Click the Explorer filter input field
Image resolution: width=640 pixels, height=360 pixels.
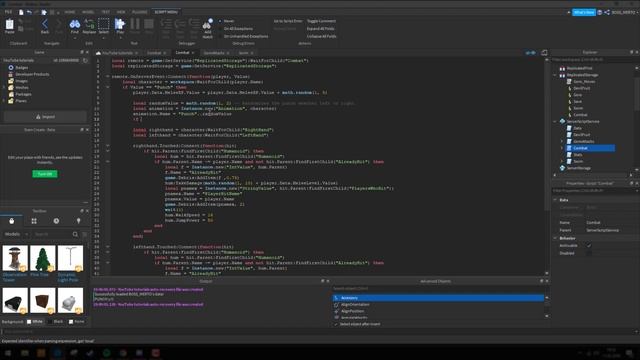coord(592,60)
